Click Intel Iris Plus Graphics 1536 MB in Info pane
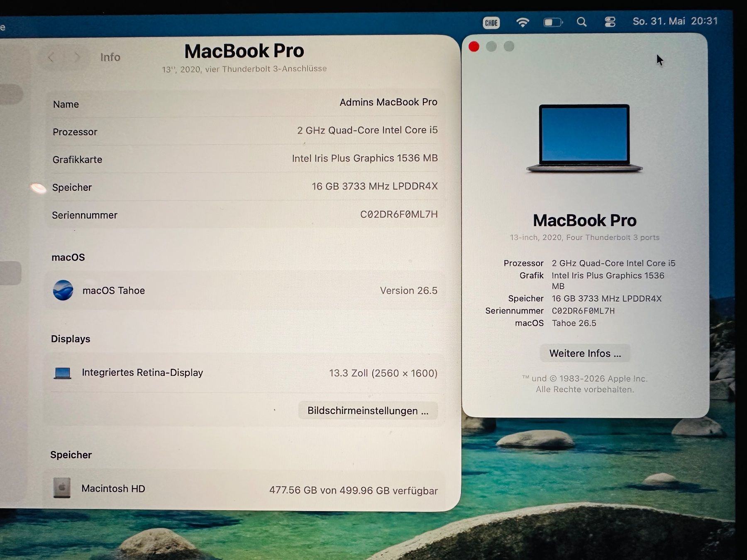The height and width of the screenshot is (560, 747). tap(365, 158)
